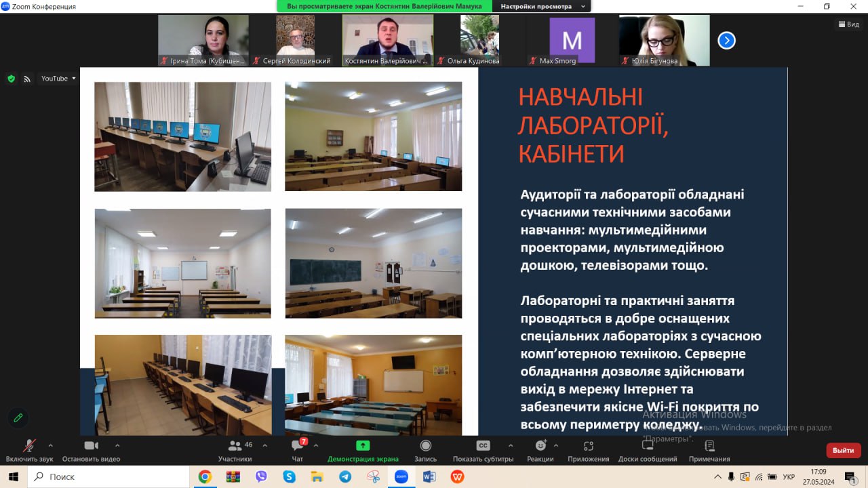
Task: Leave the meeting with Выйти button
Action: coord(843,450)
